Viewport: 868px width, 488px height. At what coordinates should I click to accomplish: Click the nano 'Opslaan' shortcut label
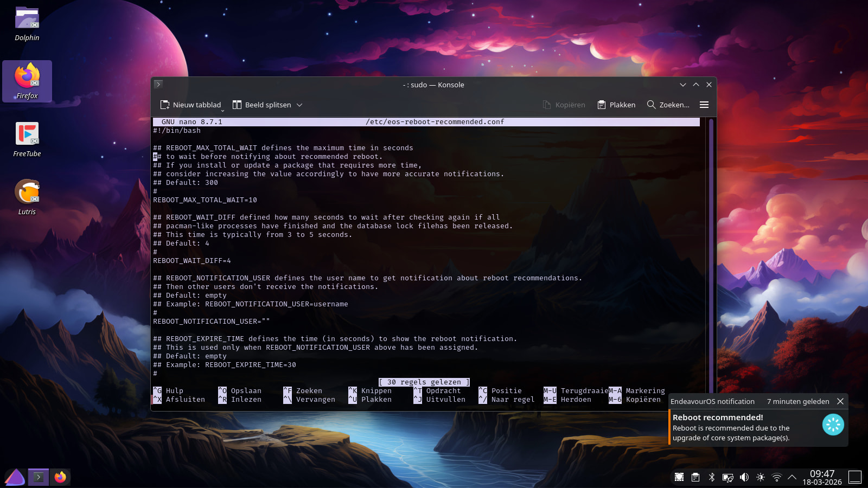point(246,391)
